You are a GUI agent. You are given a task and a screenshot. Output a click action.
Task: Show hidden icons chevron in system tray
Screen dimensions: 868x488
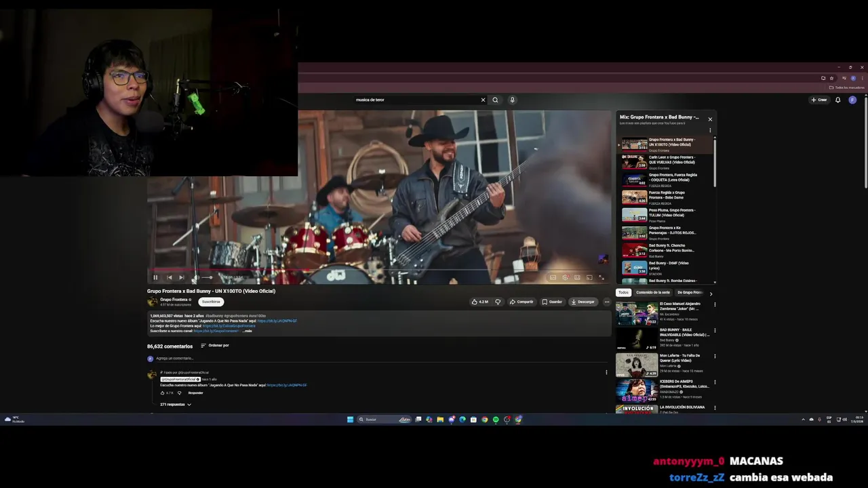click(x=804, y=420)
